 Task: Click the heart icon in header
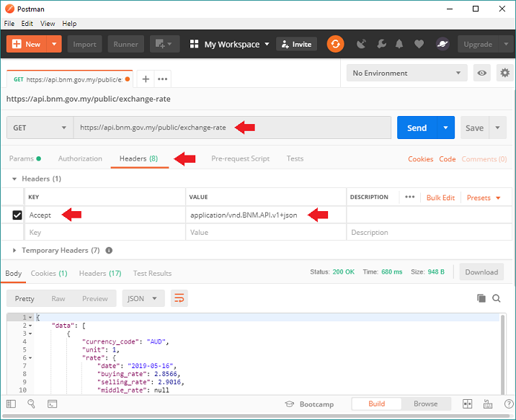tap(419, 44)
